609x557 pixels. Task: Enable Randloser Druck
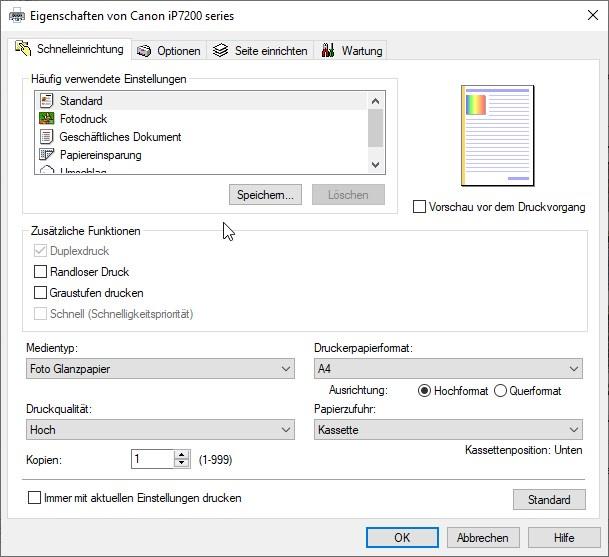coord(40,272)
